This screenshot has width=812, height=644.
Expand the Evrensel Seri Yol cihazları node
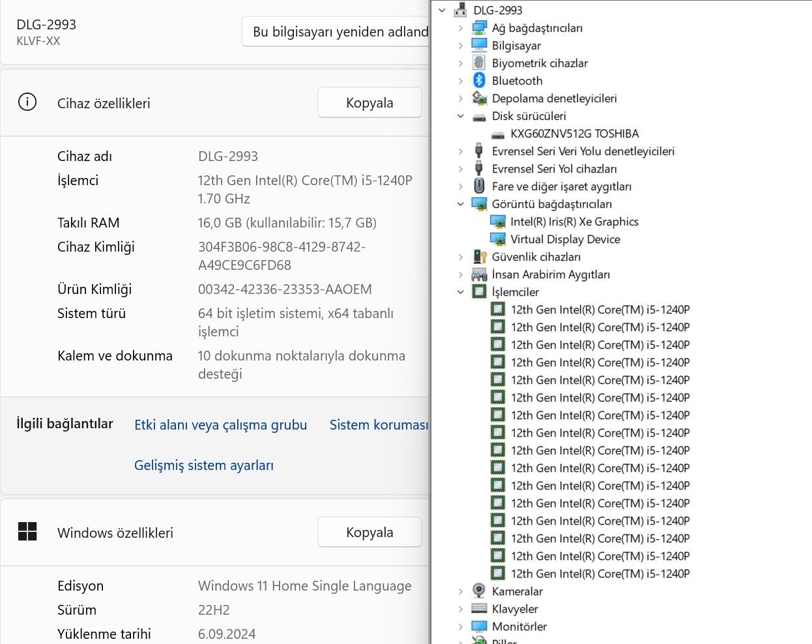(460, 169)
